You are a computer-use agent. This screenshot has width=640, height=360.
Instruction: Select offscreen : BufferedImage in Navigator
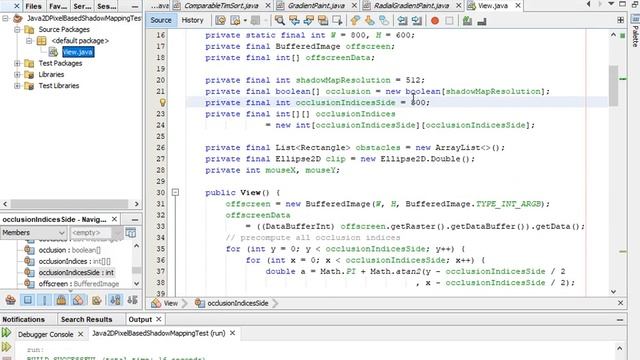pos(79,284)
